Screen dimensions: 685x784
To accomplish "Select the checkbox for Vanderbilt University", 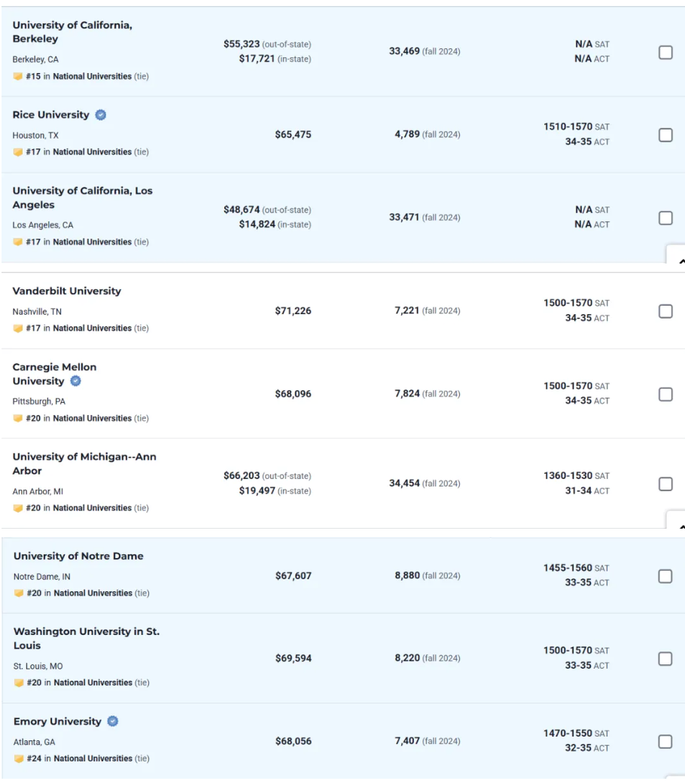I will click(x=665, y=311).
